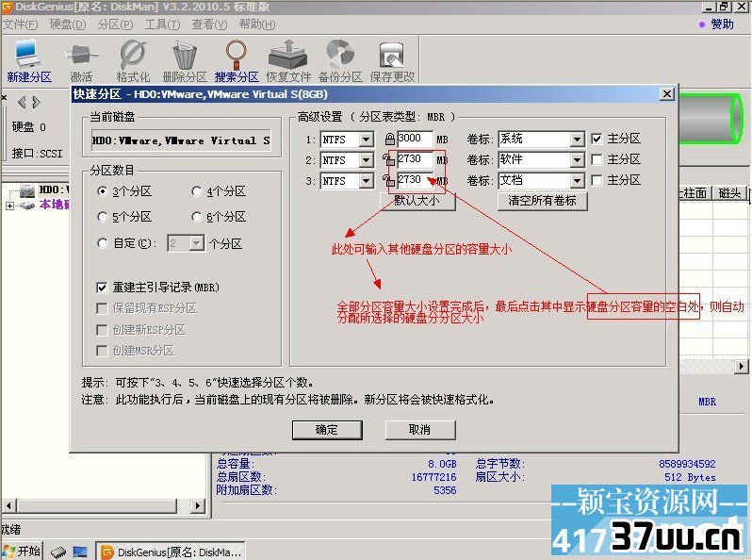This screenshot has height=560, width=752.
Task: Click left panel scrollbar right arrow
Action: pyautogui.click(x=197, y=505)
